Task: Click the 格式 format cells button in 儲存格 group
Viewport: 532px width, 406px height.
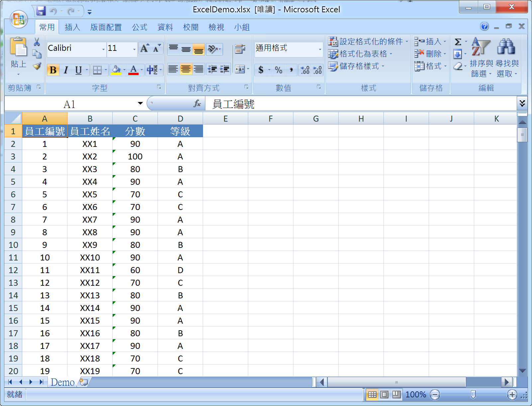Action: tap(431, 66)
